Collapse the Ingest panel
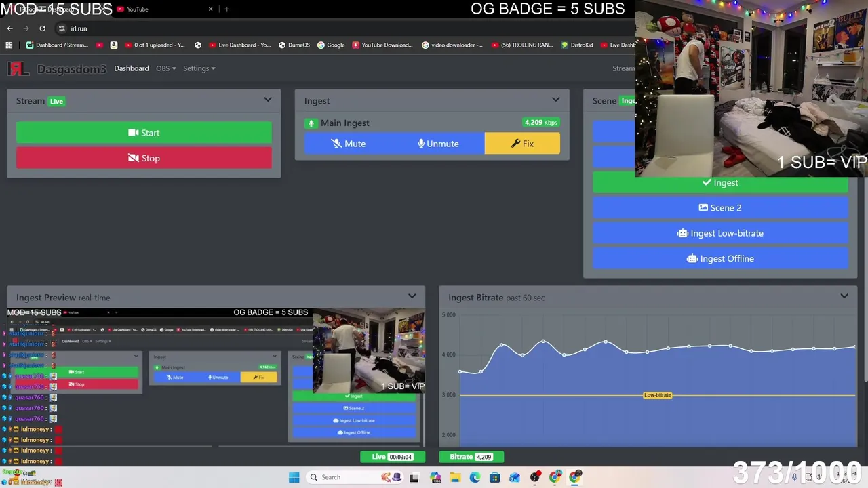Image resolution: width=868 pixels, height=488 pixels. (x=556, y=100)
